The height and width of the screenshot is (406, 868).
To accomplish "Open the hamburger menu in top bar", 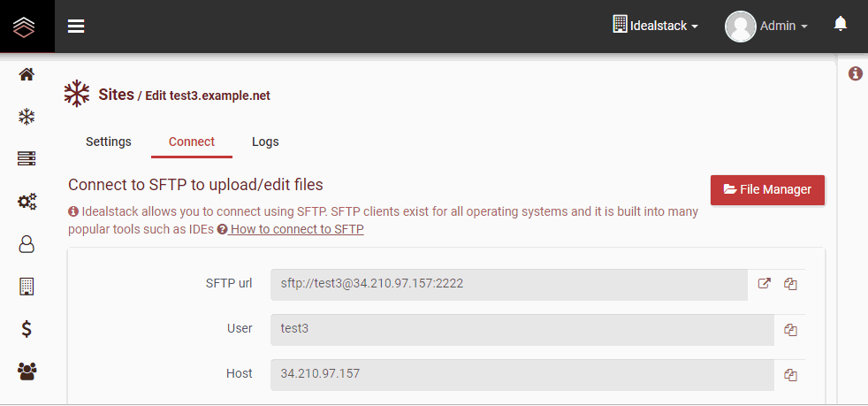I will pos(76,26).
